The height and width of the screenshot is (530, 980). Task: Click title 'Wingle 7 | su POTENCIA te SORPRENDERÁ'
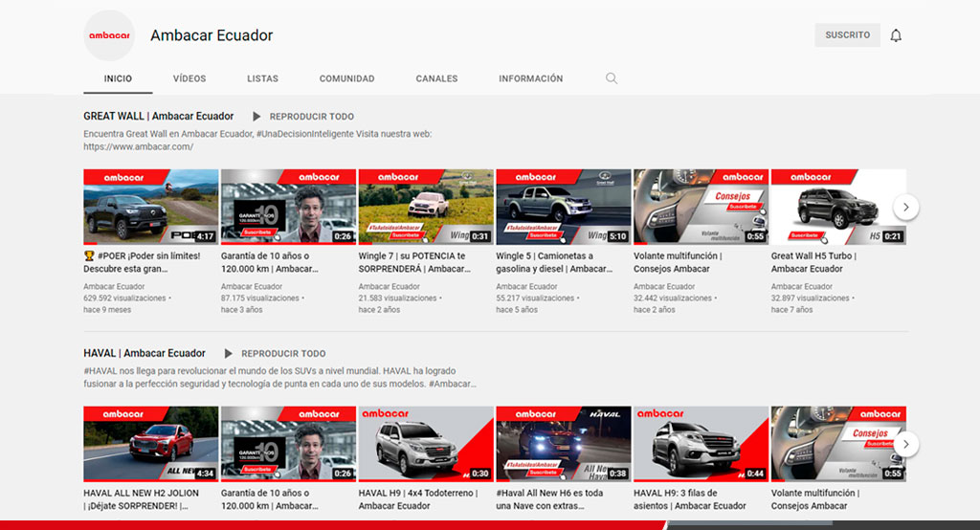[415, 262]
